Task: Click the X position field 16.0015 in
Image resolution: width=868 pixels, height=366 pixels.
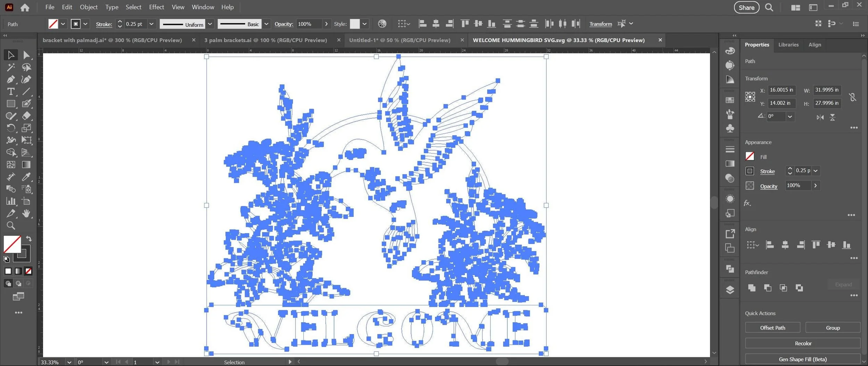Action: [x=781, y=90]
